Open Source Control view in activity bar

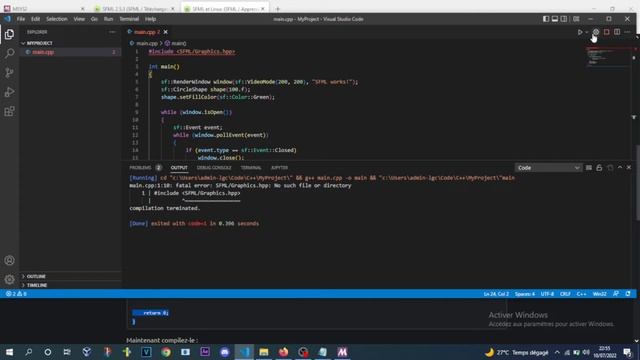[9, 73]
